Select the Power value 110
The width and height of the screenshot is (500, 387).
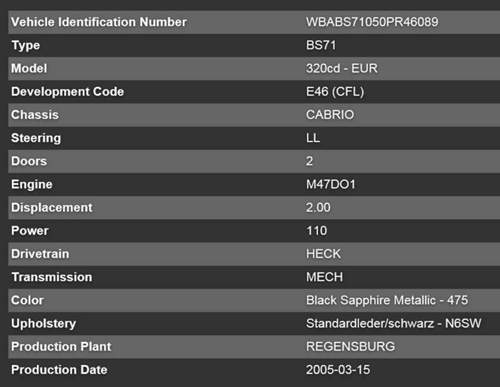click(316, 231)
